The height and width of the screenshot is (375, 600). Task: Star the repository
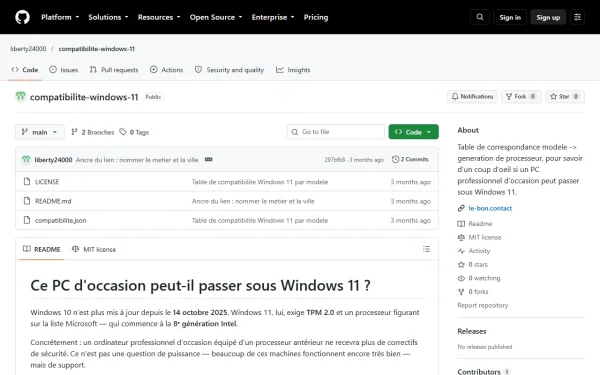tap(565, 96)
